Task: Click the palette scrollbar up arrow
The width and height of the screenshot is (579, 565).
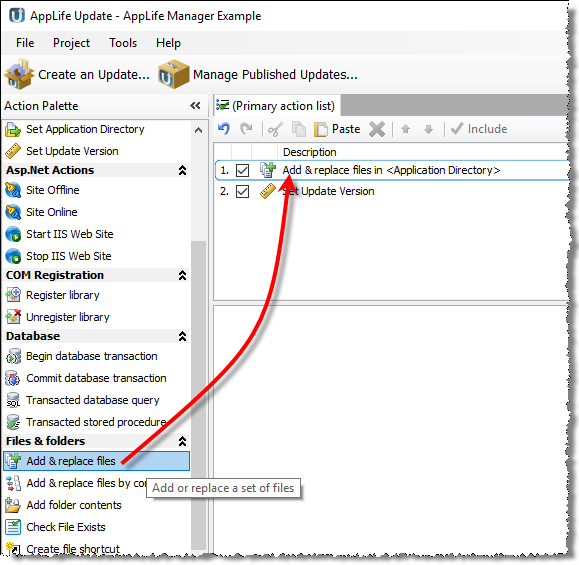Action: tap(199, 130)
